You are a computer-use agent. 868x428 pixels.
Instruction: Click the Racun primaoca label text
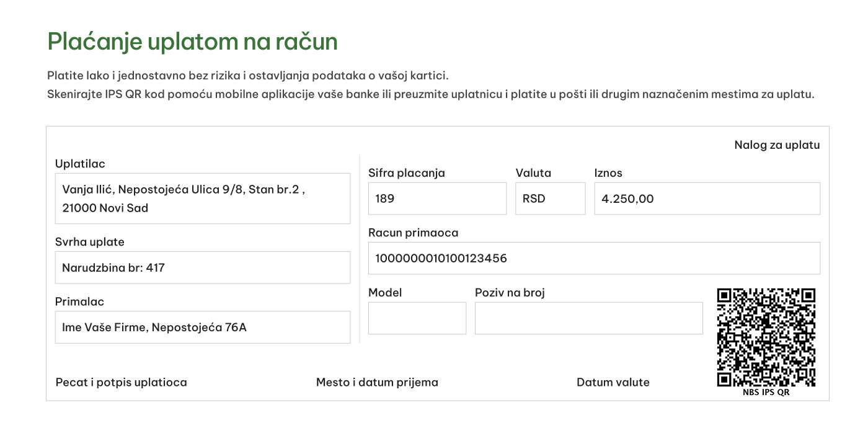pyautogui.click(x=414, y=233)
